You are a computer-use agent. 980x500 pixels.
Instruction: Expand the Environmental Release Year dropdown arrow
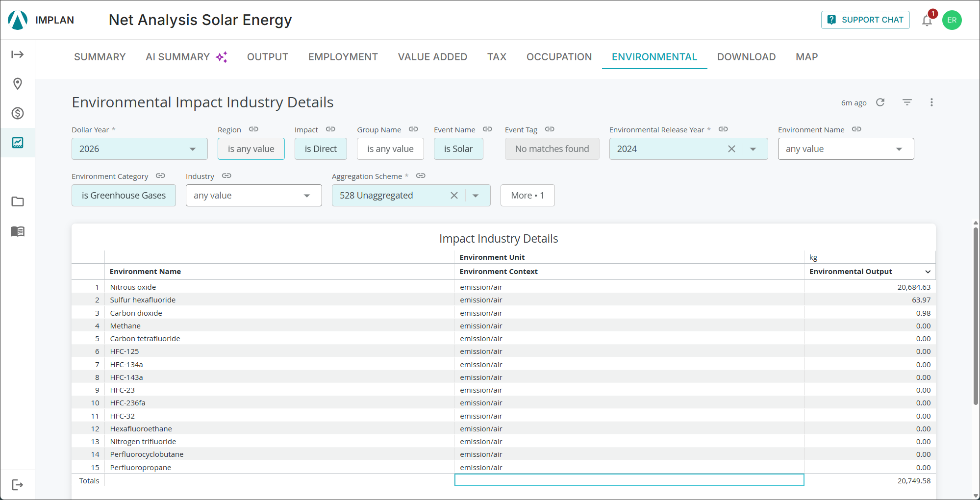[753, 149]
